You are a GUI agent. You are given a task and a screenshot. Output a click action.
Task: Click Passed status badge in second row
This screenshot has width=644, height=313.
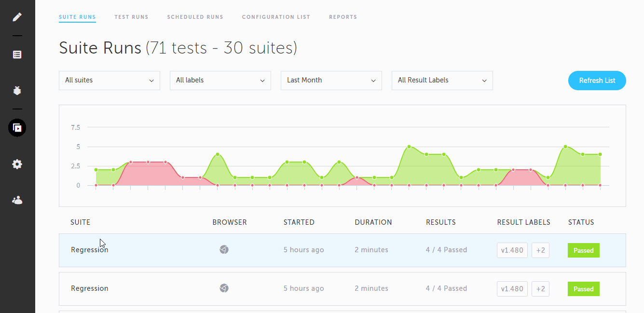pos(584,289)
